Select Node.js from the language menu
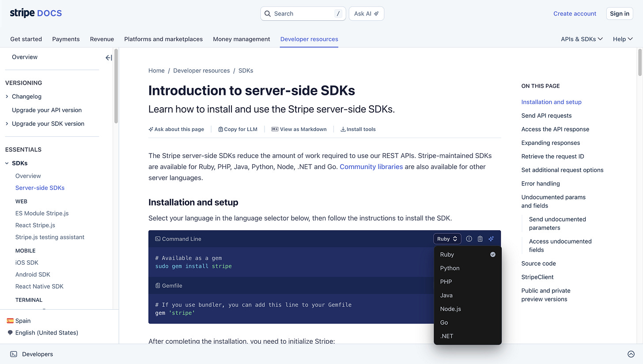643x364 pixels. pos(468,309)
